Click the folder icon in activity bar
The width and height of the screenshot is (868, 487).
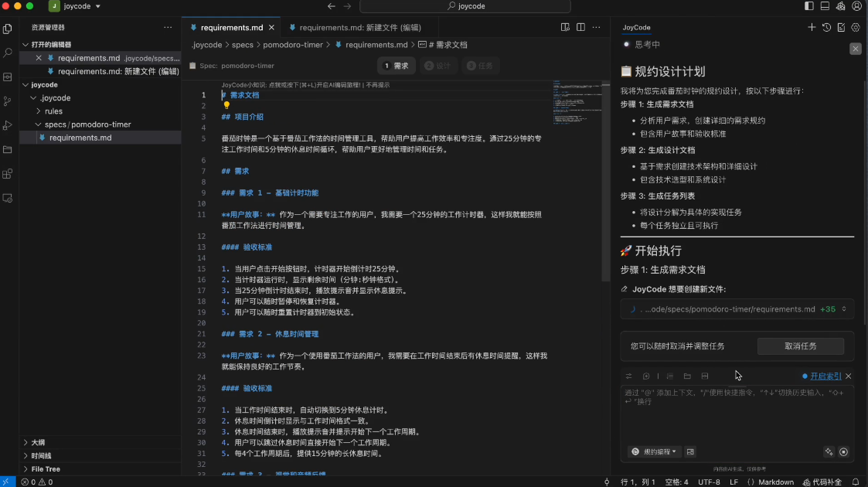(8, 149)
